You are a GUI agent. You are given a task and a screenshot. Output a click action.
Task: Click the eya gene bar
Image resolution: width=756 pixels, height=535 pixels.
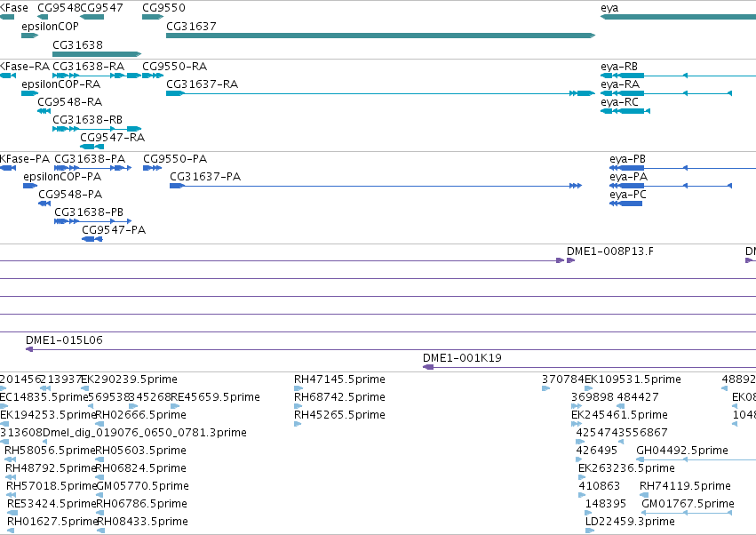(678, 17)
